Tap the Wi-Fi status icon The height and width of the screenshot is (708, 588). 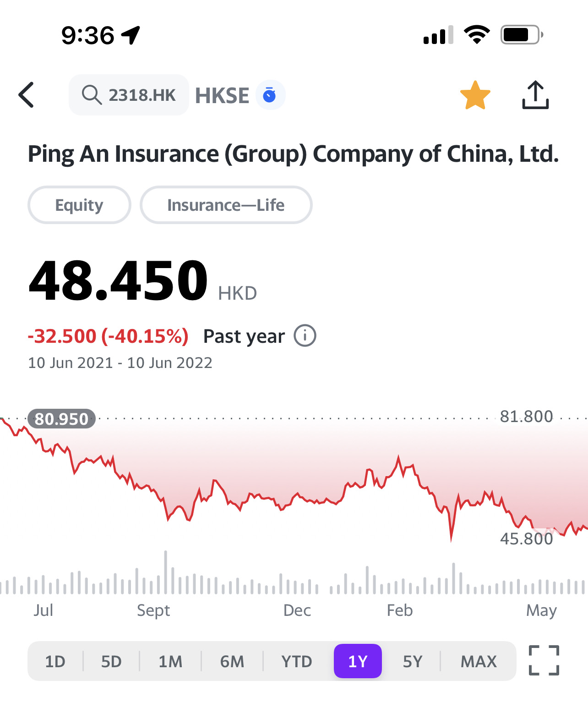tap(477, 35)
